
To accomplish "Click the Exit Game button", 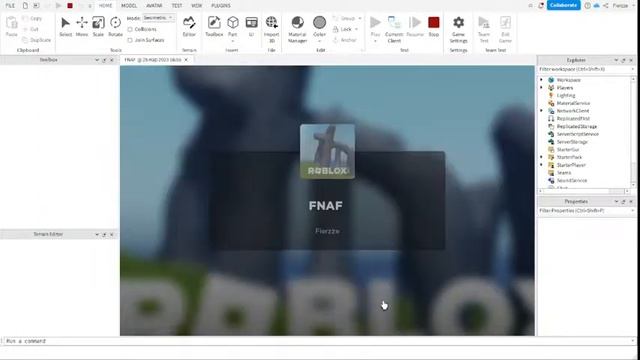I will (505, 29).
